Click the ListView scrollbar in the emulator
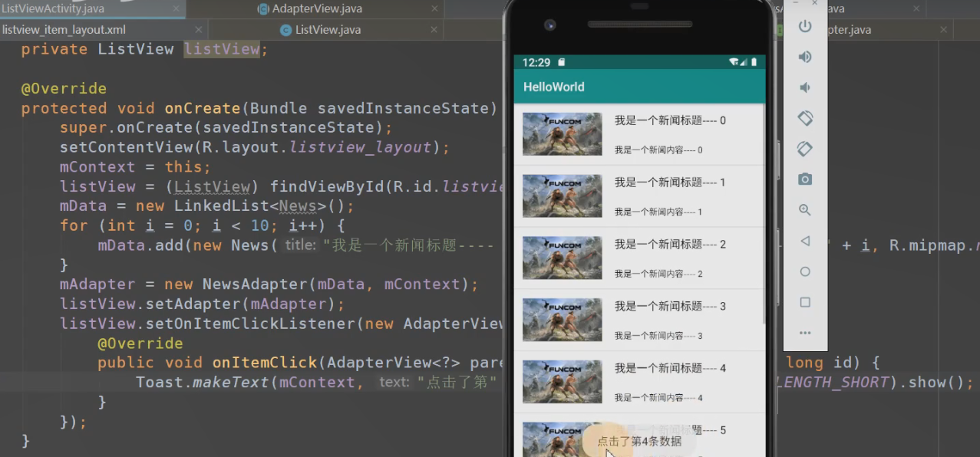The height and width of the screenshot is (457, 980). pyautogui.click(x=764, y=215)
